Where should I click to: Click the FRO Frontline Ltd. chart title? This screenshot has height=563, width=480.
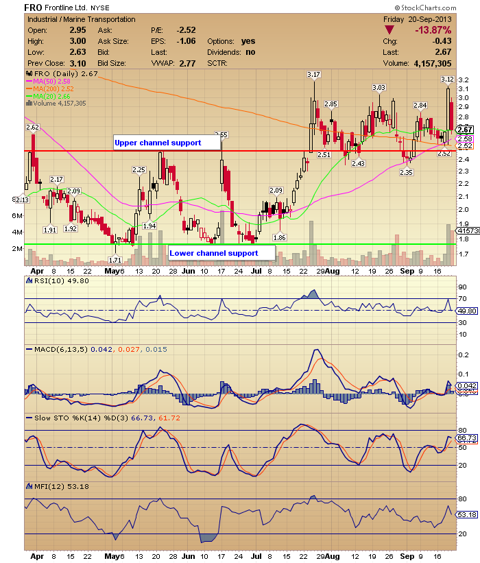pyautogui.click(x=67, y=8)
